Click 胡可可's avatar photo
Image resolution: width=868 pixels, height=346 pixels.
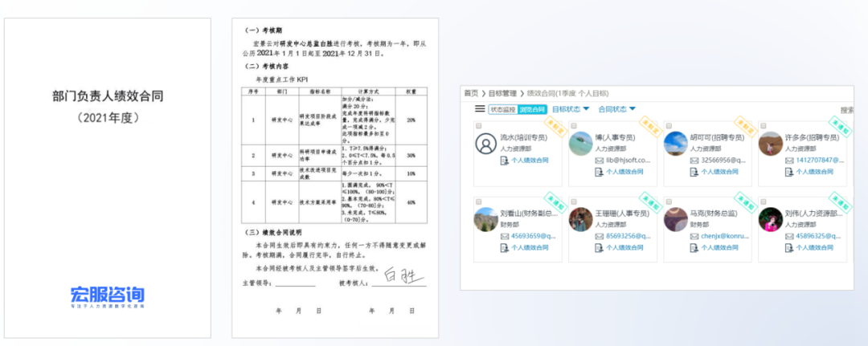point(676,144)
